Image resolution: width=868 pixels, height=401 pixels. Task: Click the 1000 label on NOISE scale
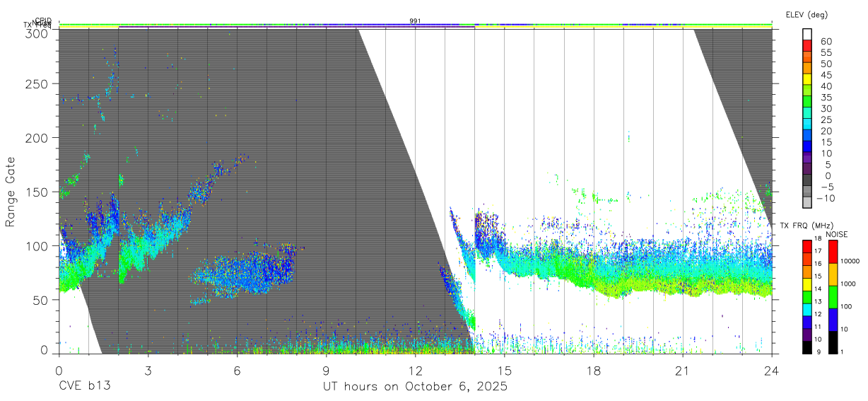(x=848, y=284)
